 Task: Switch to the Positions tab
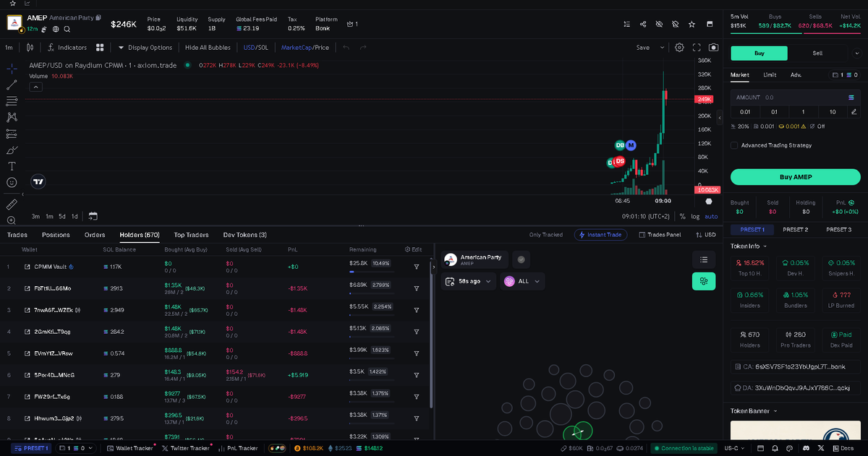click(56, 235)
